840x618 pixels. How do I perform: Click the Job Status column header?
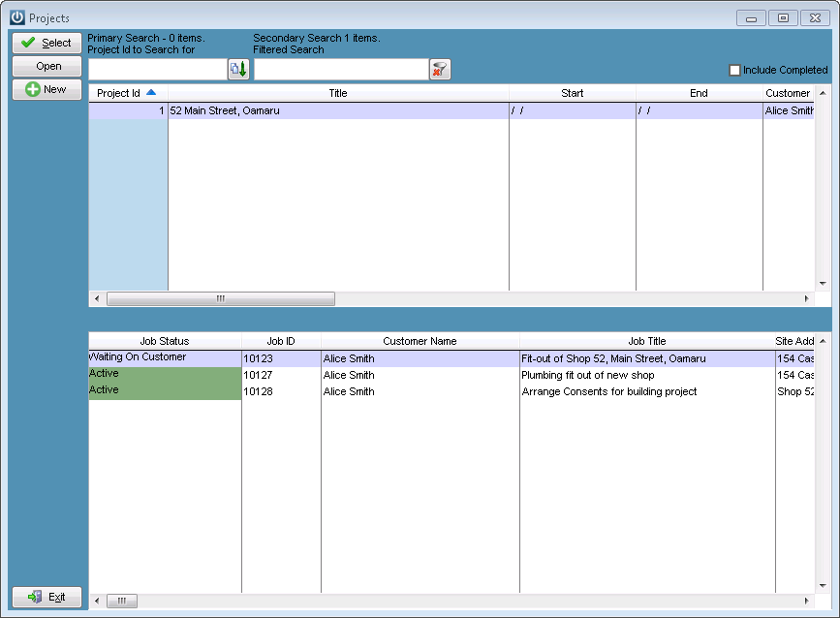pyautogui.click(x=165, y=341)
